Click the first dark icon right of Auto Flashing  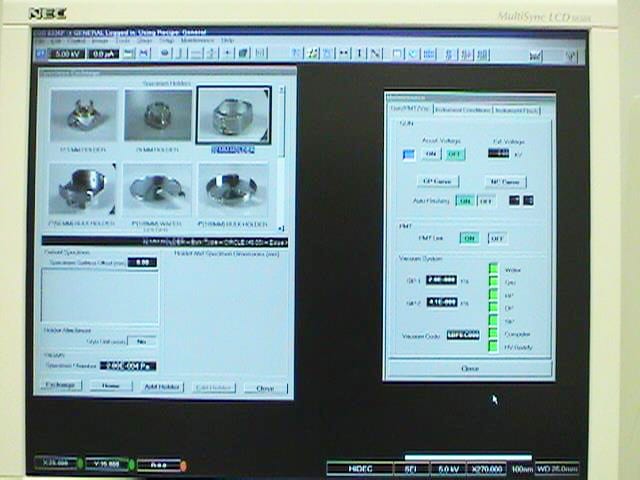pyautogui.click(x=514, y=200)
